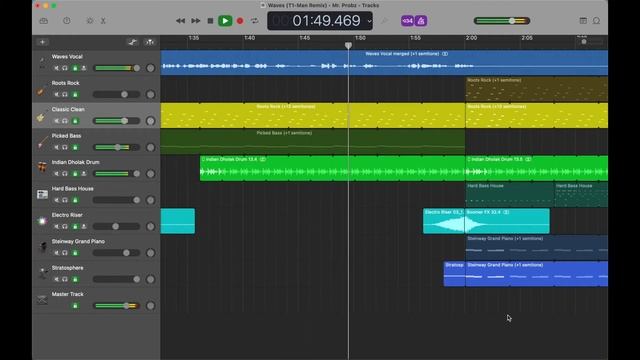
Task: Solo Picked Bass track
Action: coord(65,147)
